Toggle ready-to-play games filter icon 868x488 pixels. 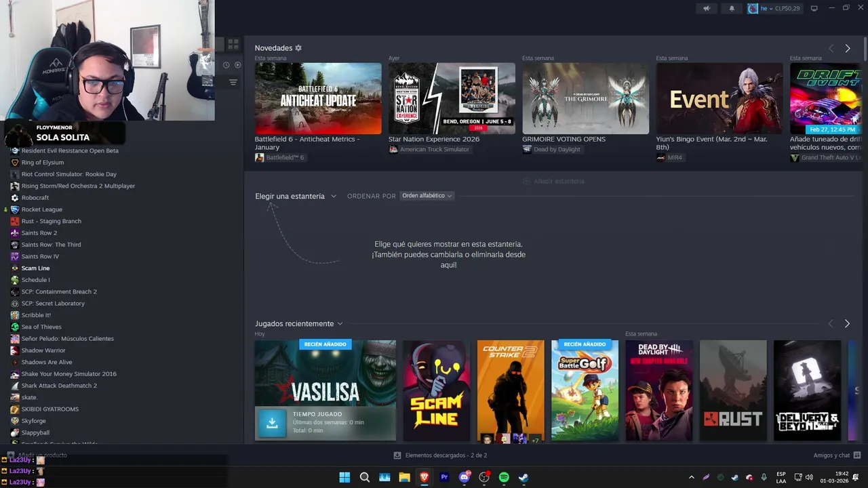(x=238, y=65)
